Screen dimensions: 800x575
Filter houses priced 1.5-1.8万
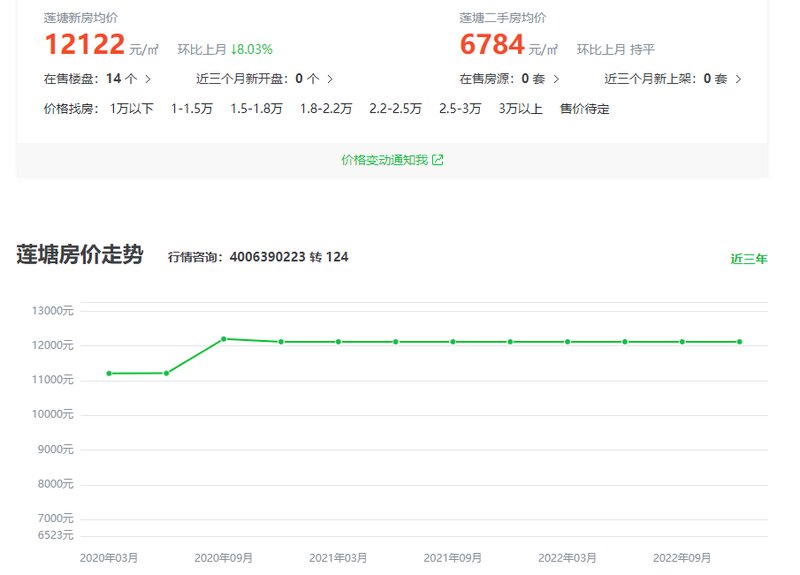click(x=256, y=109)
